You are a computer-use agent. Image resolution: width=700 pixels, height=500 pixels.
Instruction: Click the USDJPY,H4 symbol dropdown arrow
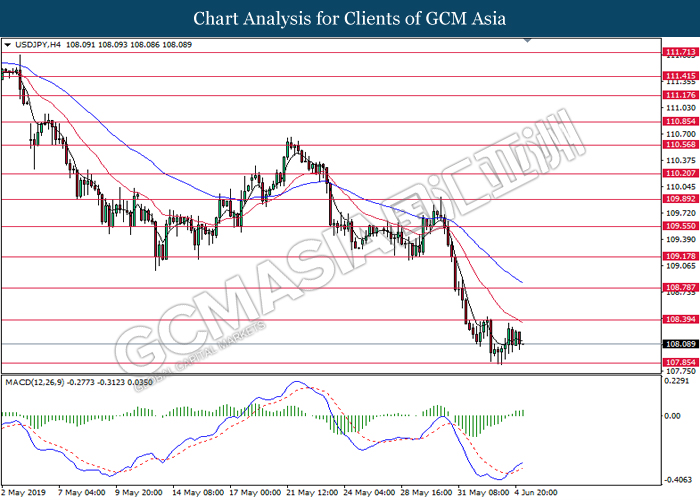[x=7, y=45]
